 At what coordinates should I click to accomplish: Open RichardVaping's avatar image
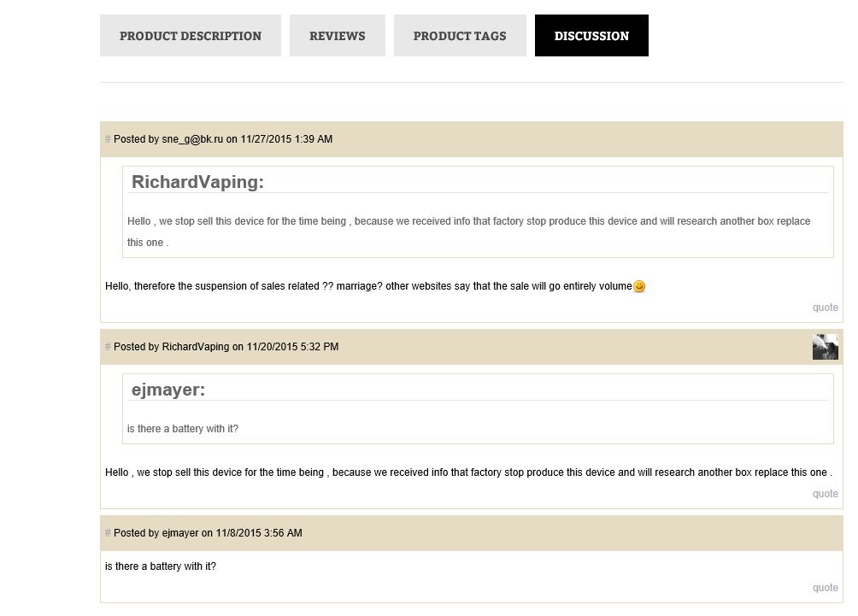(825, 347)
